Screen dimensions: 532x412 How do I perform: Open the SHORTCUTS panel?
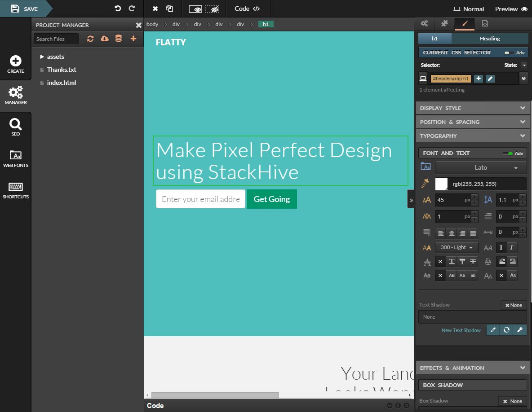tap(16, 190)
